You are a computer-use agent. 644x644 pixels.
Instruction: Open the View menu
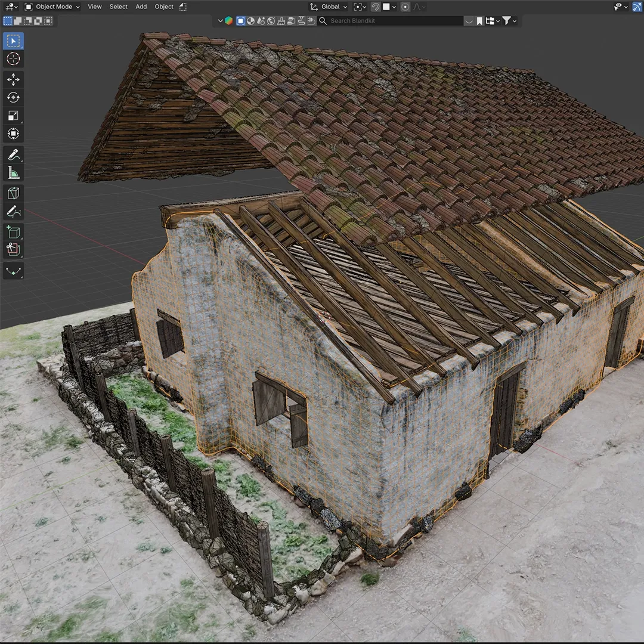pyautogui.click(x=94, y=7)
